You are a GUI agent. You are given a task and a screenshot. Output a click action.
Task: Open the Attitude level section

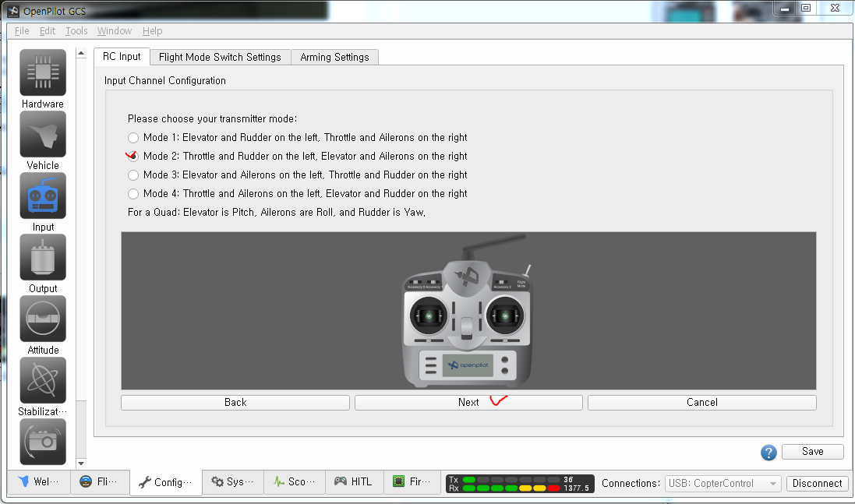coord(43,319)
